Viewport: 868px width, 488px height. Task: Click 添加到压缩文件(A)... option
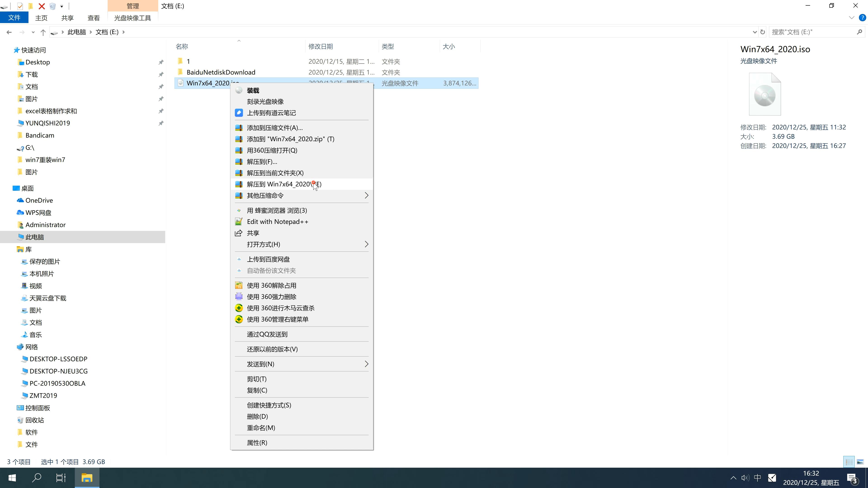click(x=274, y=127)
